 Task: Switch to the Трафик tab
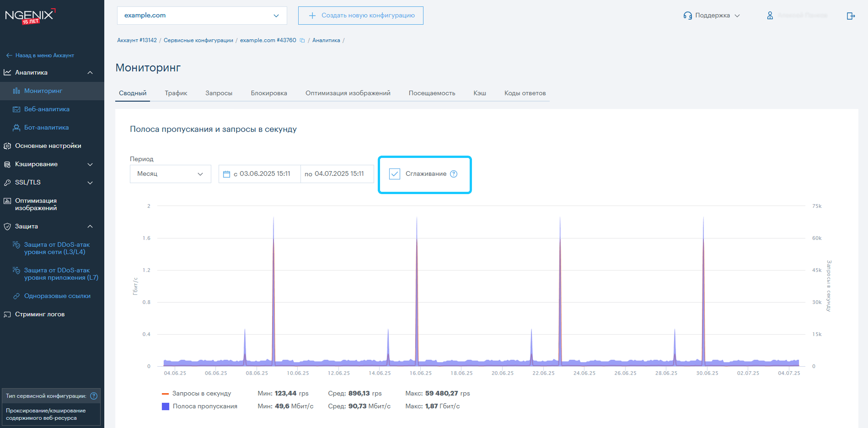click(176, 93)
